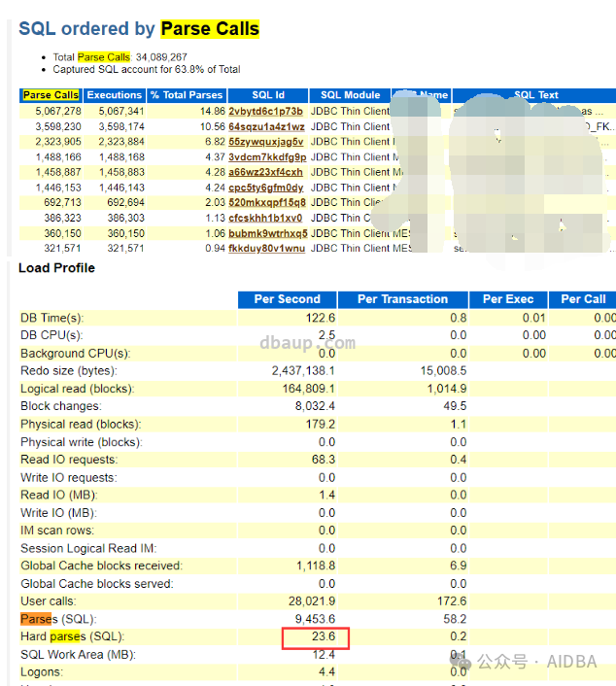Screen dimensions: 616x686
Task: Open SQL Id fkkduy80v1wnu link
Action: [266, 248]
